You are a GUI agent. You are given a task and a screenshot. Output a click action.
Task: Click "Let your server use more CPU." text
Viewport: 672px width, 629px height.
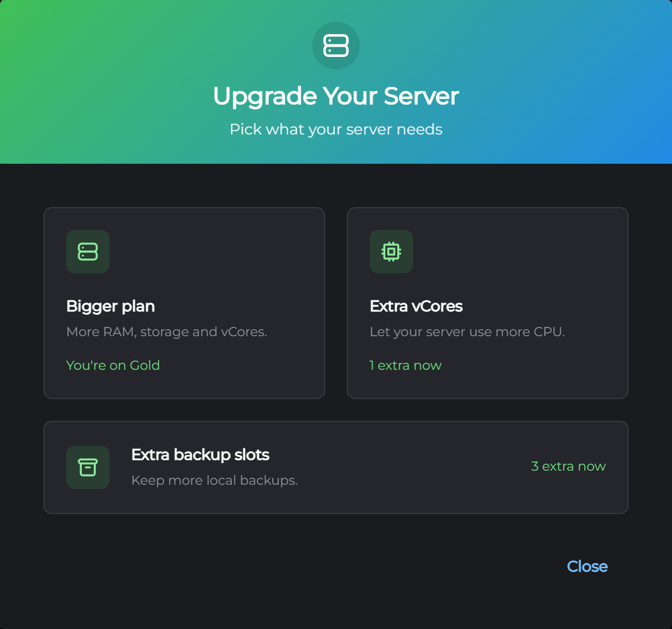(467, 332)
